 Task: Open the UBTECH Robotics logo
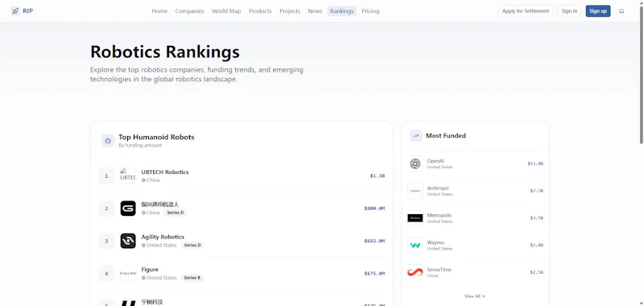128,176
